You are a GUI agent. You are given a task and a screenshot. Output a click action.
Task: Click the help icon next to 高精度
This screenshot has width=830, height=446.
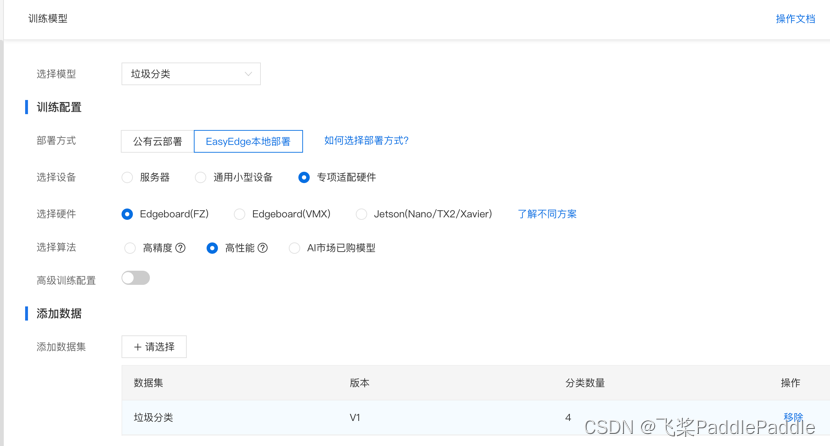point(180,248)
